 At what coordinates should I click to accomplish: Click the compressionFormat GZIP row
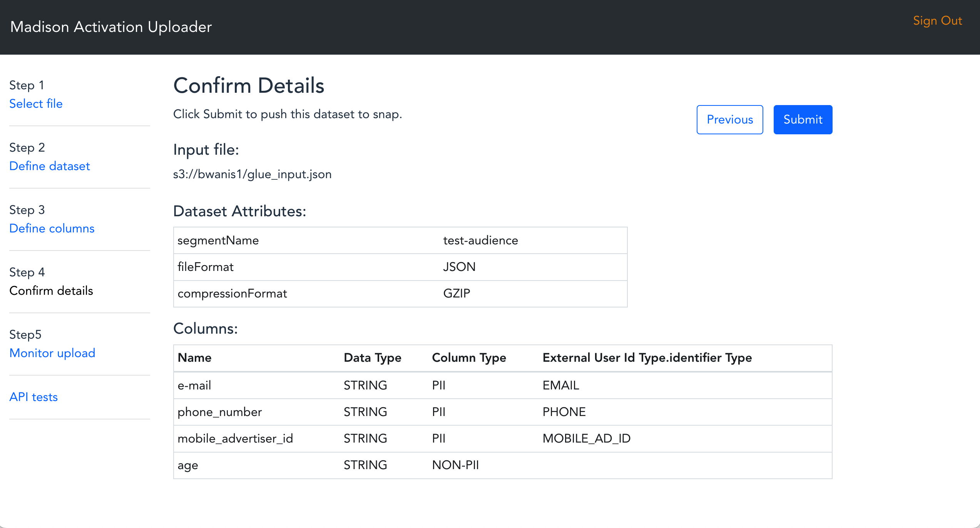pos(400,294)
